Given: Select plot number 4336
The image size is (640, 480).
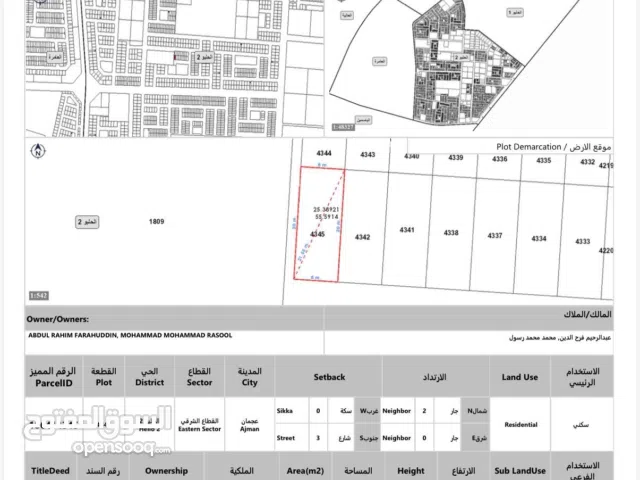Looking at the screenshot, I should (500, 159).
